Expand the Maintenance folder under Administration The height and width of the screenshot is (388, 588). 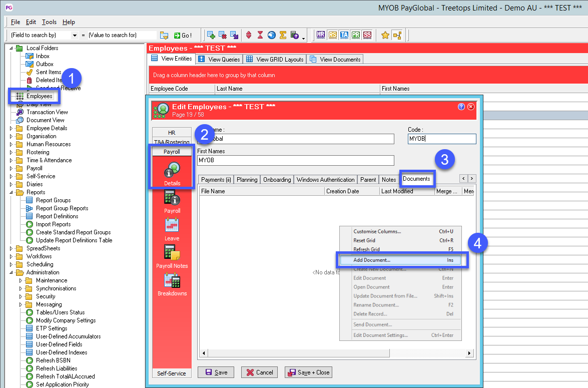pos(21,280)
